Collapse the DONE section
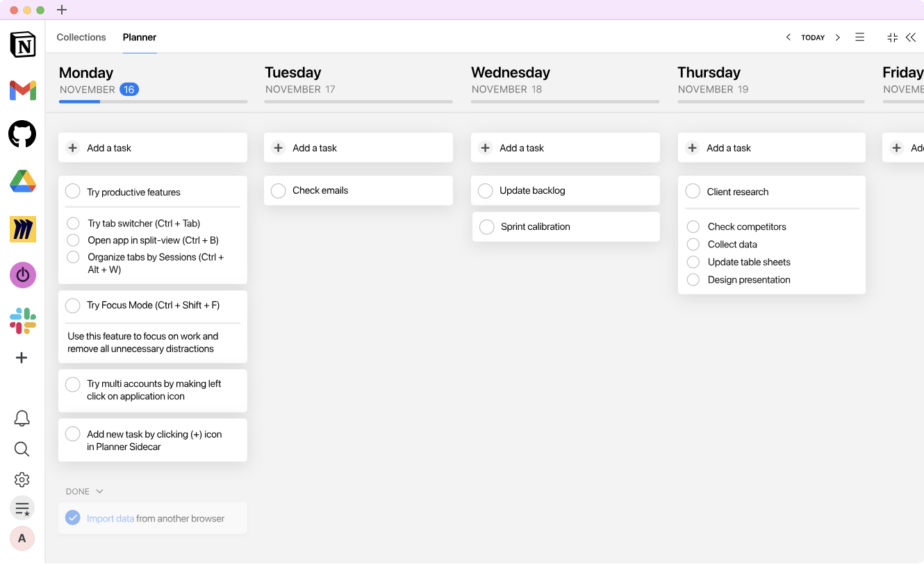 pyautogui.click(x=99, y=492)
